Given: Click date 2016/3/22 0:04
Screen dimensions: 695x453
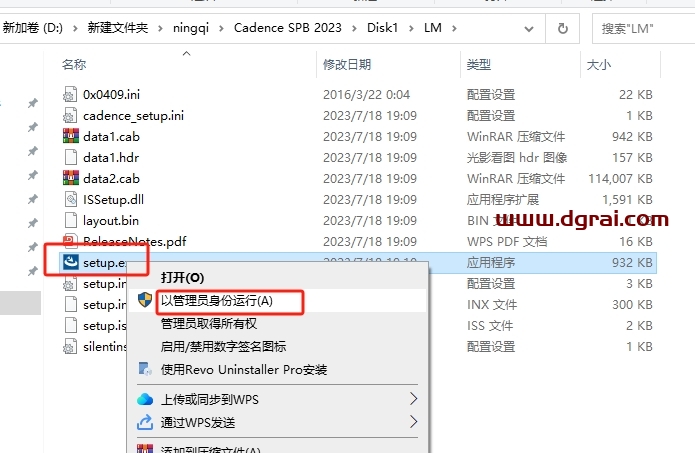Looking at the screenshot, I should [x=367, y=94].
